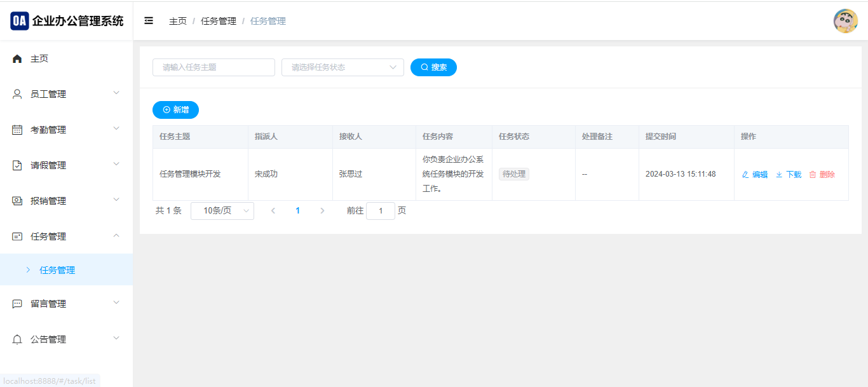The width and height of the screenshot is (868, 387).
Task: Download the 任务管理模块开发 task
Action: [x=789, y=175]
